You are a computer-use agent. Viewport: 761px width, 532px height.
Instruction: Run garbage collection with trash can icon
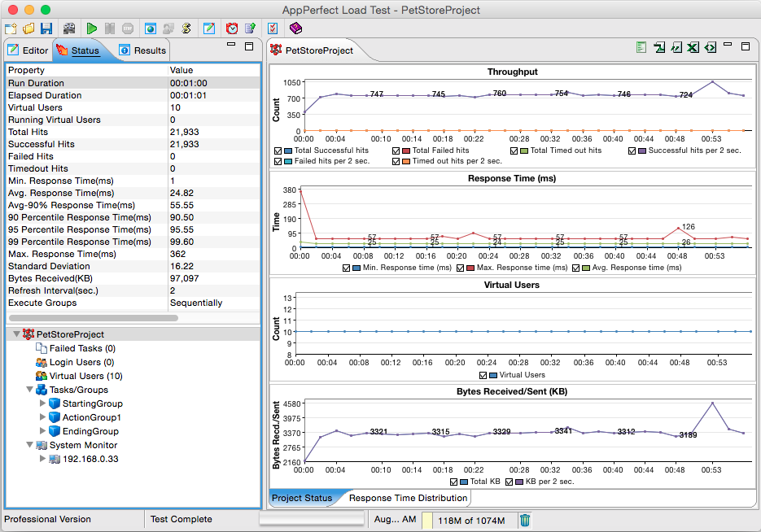(x=525, y=521)
